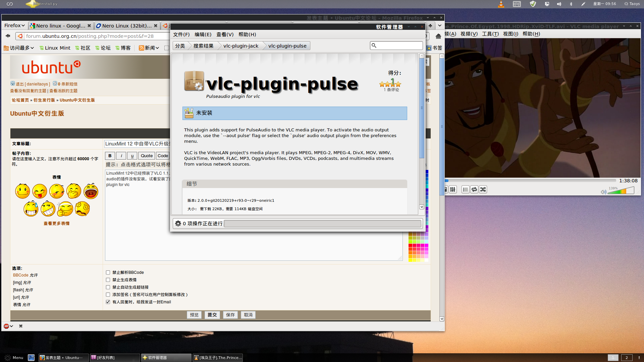Open 查看更多表情 link
The width and height of the screenshot is (644, 362).
[x=57, y=224]
